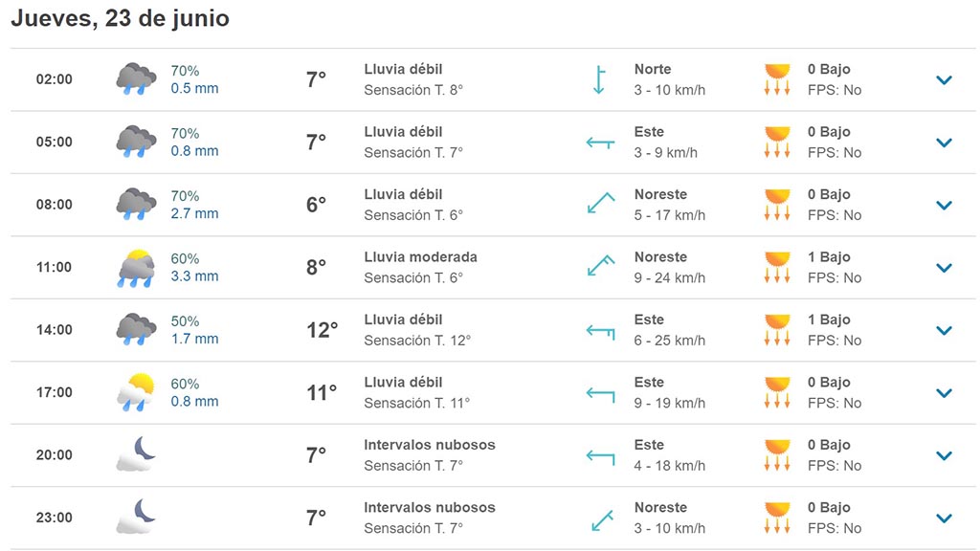
Task: Show more details for the 23:00 row
Action: pos(944,518)
